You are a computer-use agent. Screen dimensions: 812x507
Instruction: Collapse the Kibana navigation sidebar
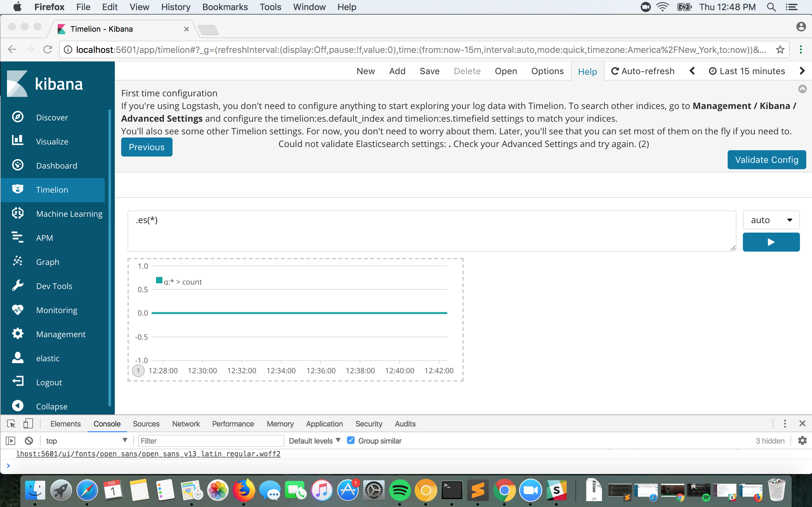tap(52, 406)
